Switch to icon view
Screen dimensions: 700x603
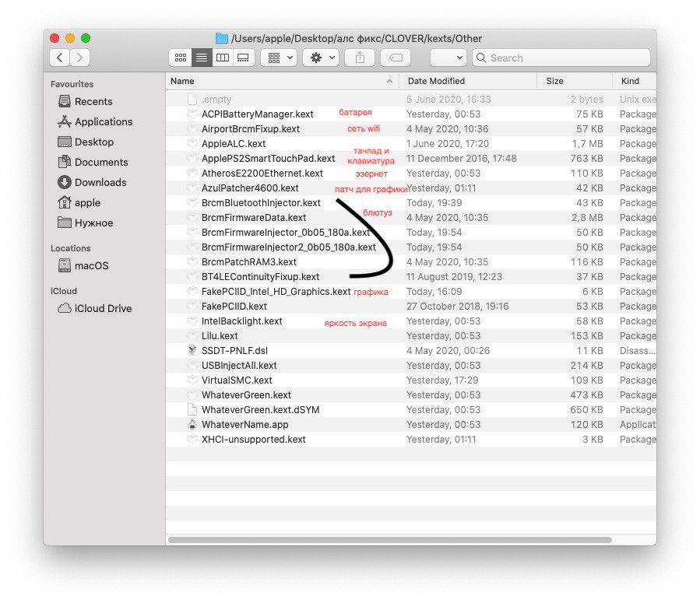(181, 58)
